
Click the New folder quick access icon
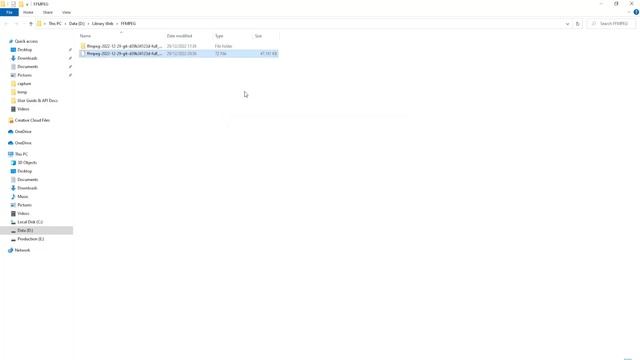(21, 4)
